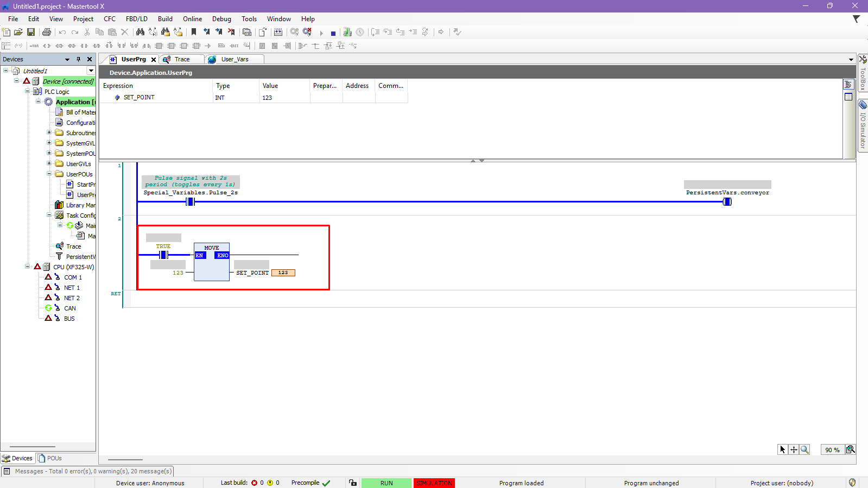This screenshot has width=868, height=488.
Task: Expand the SystemGVL folder in tree
Action: pyautogui.click(x=49, y=143)
